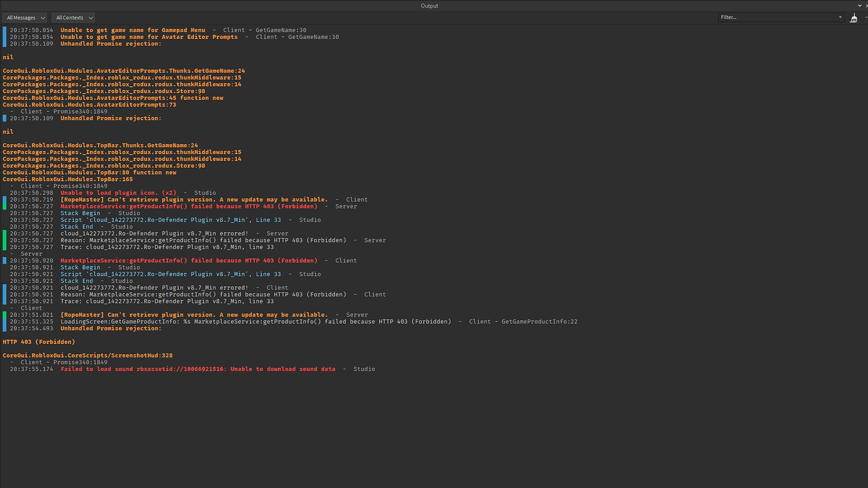Select RopeMaster plugin version warning from Server
The image size is (868, 488).
[x=194, y=315]
